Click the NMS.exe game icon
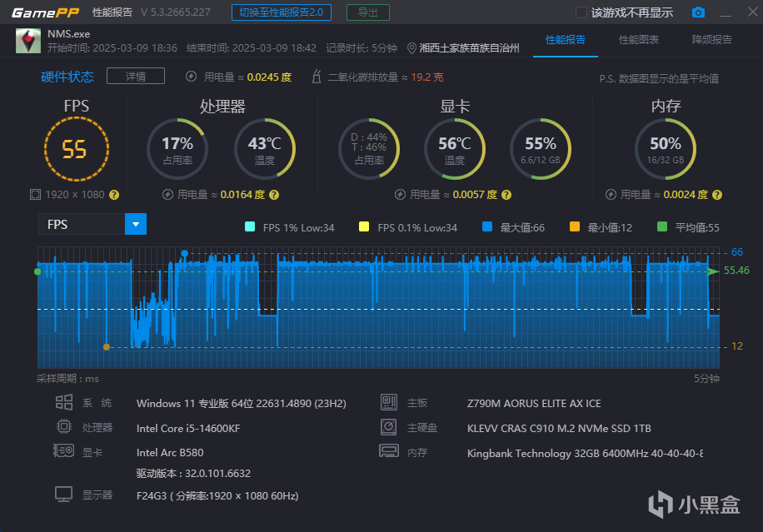763x532 pixels. (x=28, y=40)
